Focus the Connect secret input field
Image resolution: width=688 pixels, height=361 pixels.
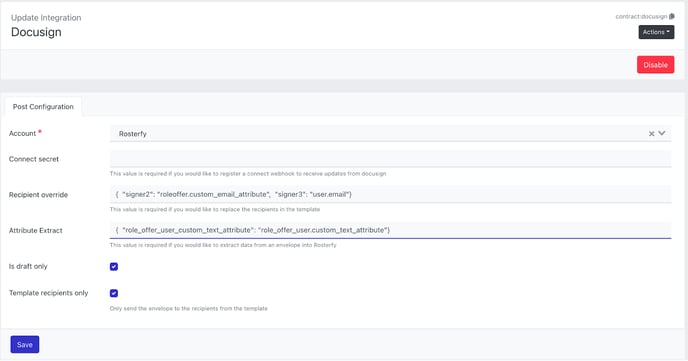pyautogui.click(x=391, y=159)
